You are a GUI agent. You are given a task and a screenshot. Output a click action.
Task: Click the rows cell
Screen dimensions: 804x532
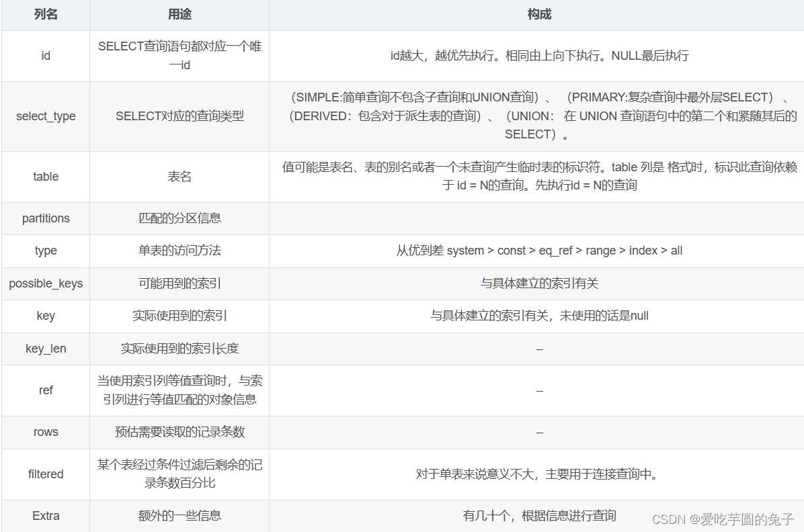[x=46, y=432]
